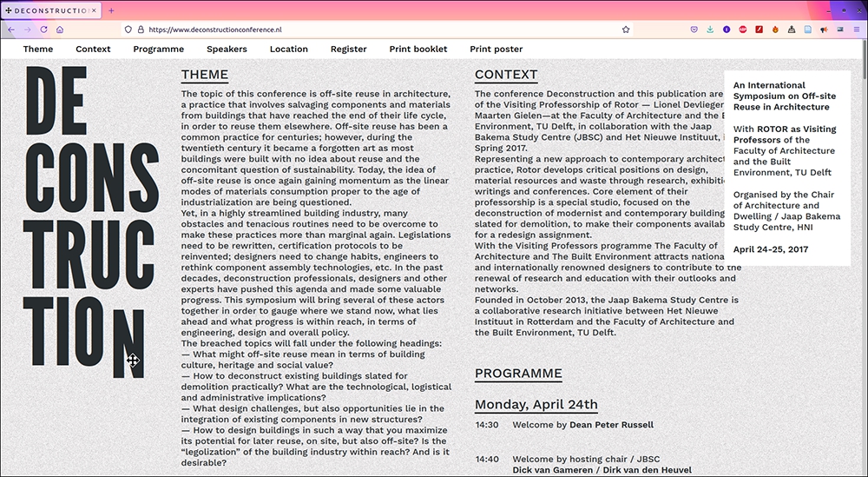Open the megaphone extension icon
Viewport: 868px width, 477px height.
click(825, 30)
